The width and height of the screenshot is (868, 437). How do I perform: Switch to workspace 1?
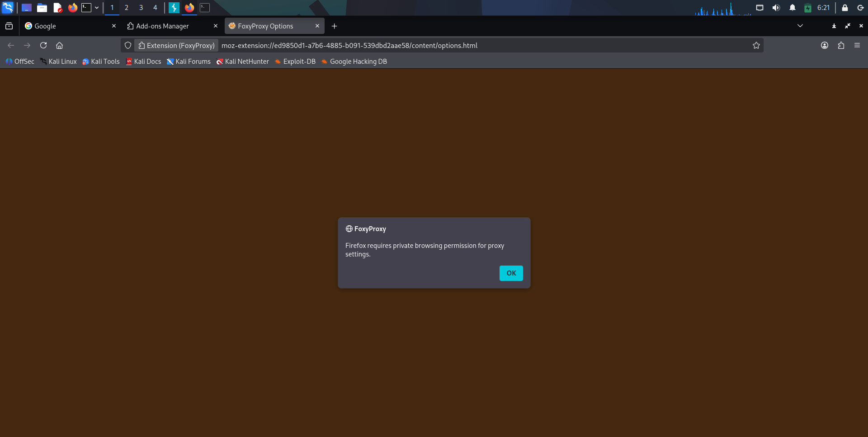click(x=112, y=8)
